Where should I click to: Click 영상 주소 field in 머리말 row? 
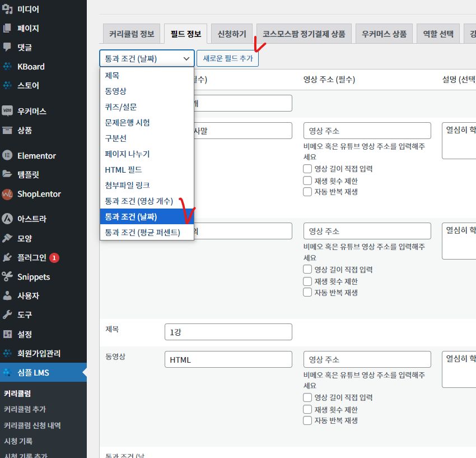click(x=367, y=131)
